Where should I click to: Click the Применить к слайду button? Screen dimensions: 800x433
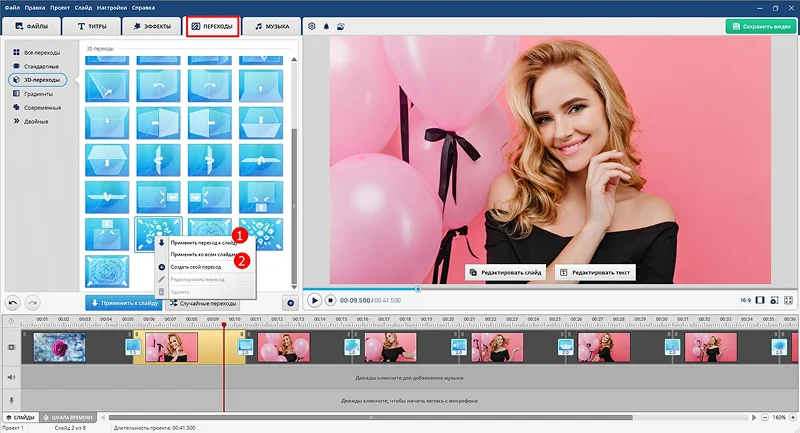click(x=123, y=303)
